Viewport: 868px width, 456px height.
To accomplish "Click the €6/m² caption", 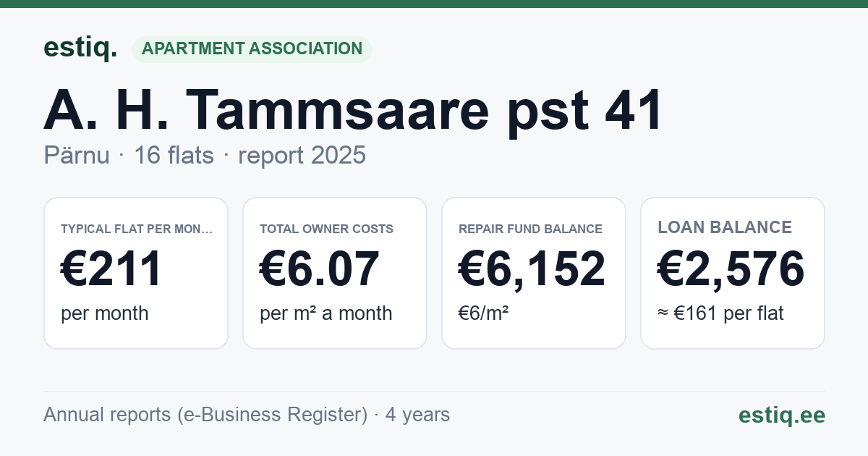I will click(482, 313).
